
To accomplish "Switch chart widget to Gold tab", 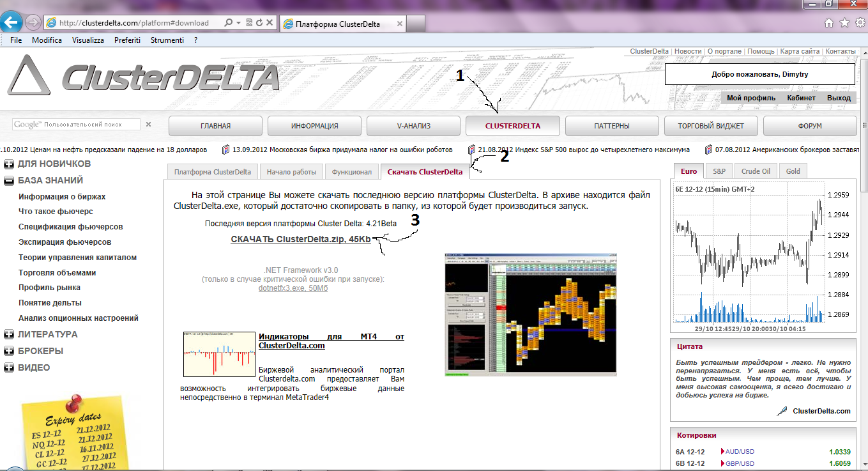I will click(793, 171).
